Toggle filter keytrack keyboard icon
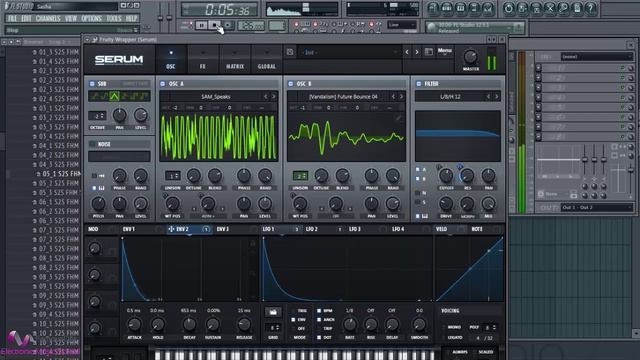Viewport: 640px width, 360px height. [425, 216]
